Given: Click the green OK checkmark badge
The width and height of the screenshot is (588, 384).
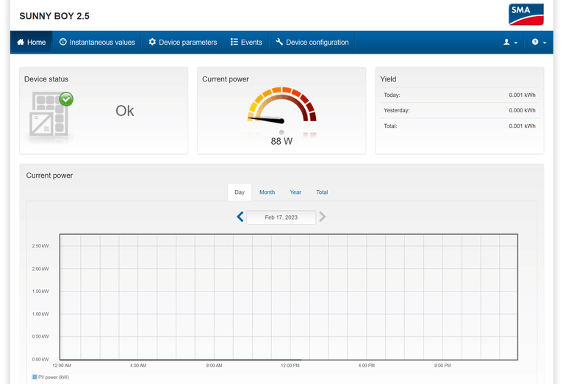Looking at the screenshot, I should click(x=66, y=98).
